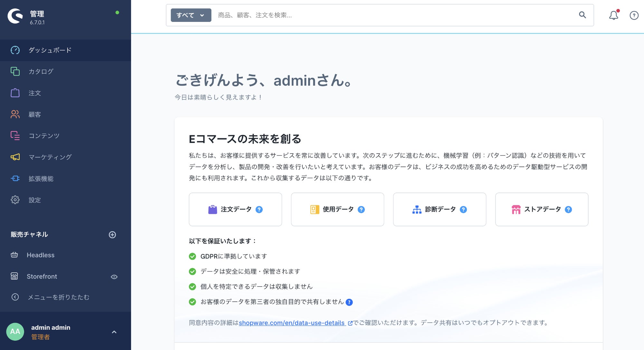The height and width of the screenshot is (350, 644).
Task: Click help icon beside third-party data statement
Action: point(349,302)
